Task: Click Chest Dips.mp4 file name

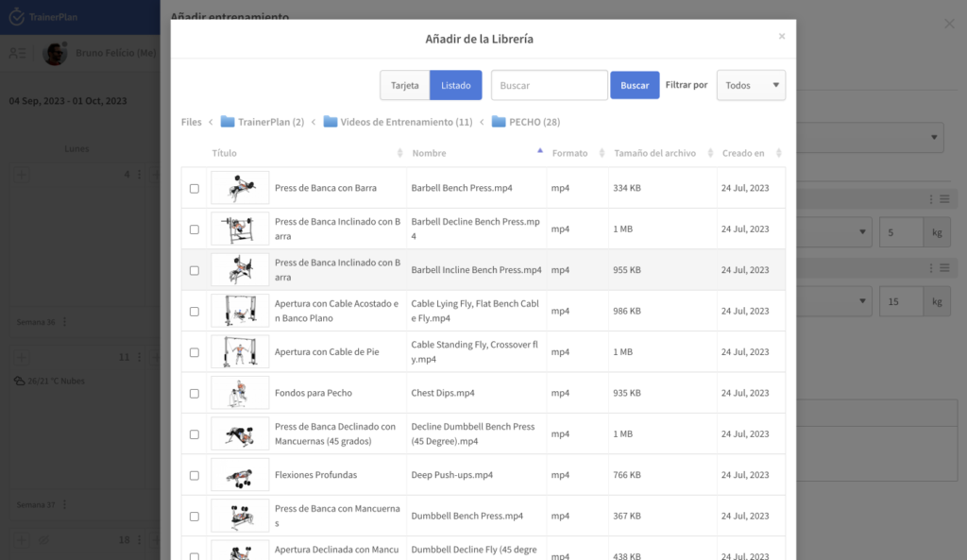Action: coord(443,393)
